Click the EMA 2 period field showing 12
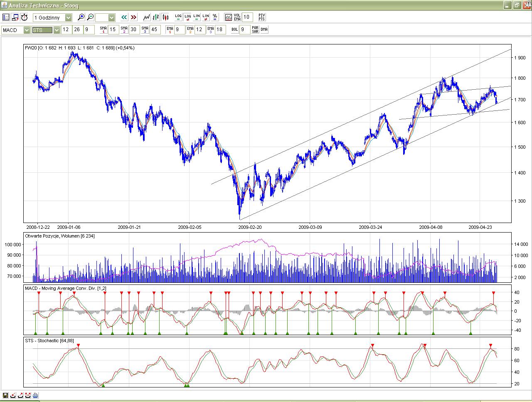Viewport: 532px width, 402px height. pos(200,29)
